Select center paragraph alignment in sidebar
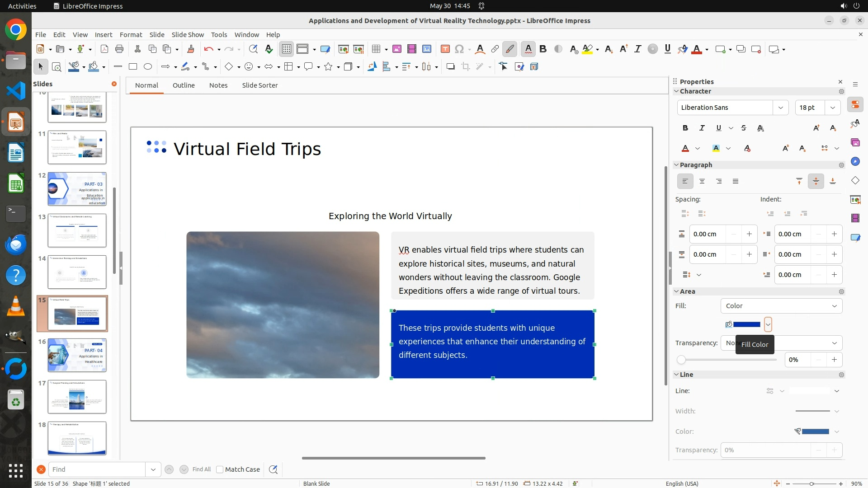Viewport: 868px width, 488px height. click(x=702, y=181)
